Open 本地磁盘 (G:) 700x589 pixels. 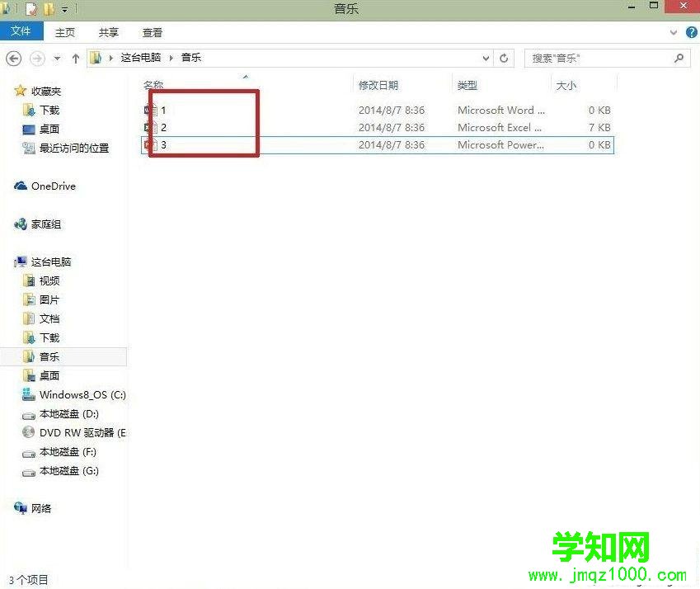68,471
